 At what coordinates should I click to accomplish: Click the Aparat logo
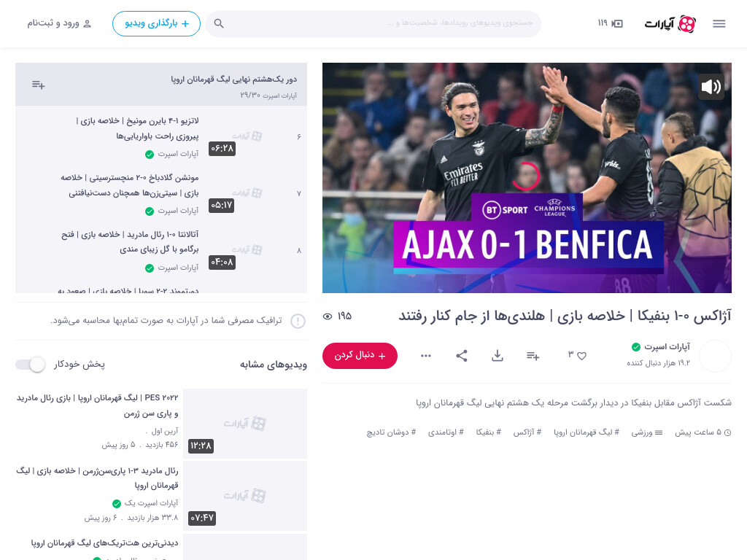670,23
